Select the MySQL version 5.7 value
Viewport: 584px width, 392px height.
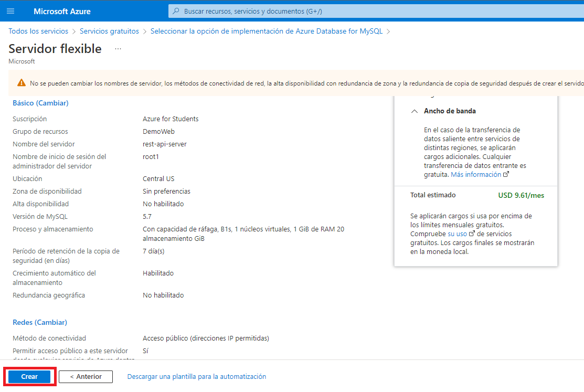(x=147, y=217)
